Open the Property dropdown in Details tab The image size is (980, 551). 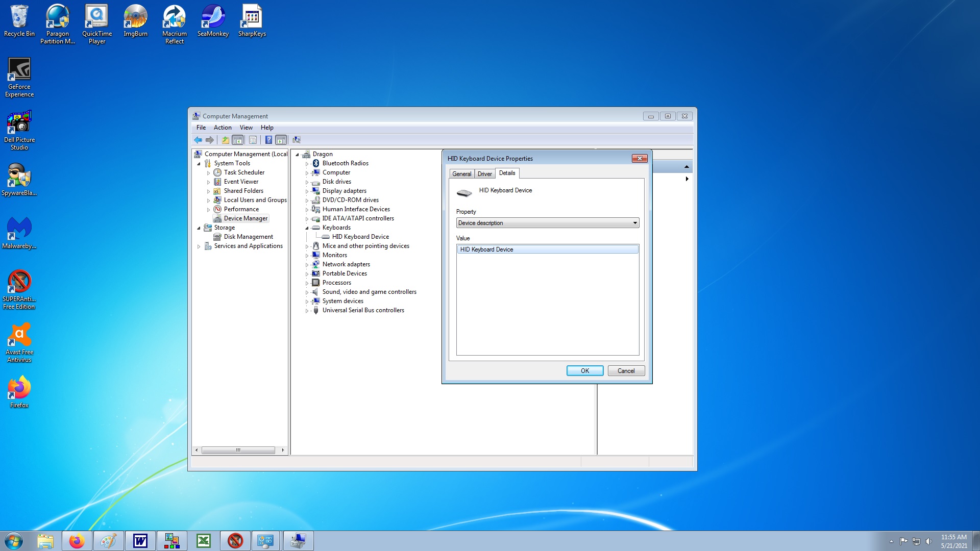point(547,223)
